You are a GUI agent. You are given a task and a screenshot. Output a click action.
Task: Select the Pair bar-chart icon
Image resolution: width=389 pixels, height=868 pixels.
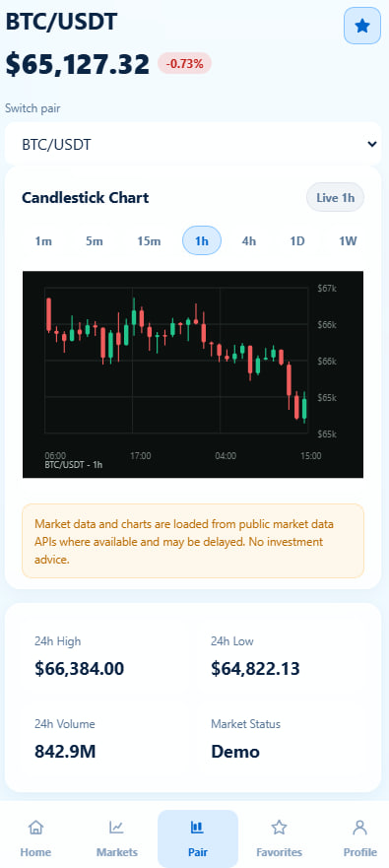point(197,828)
